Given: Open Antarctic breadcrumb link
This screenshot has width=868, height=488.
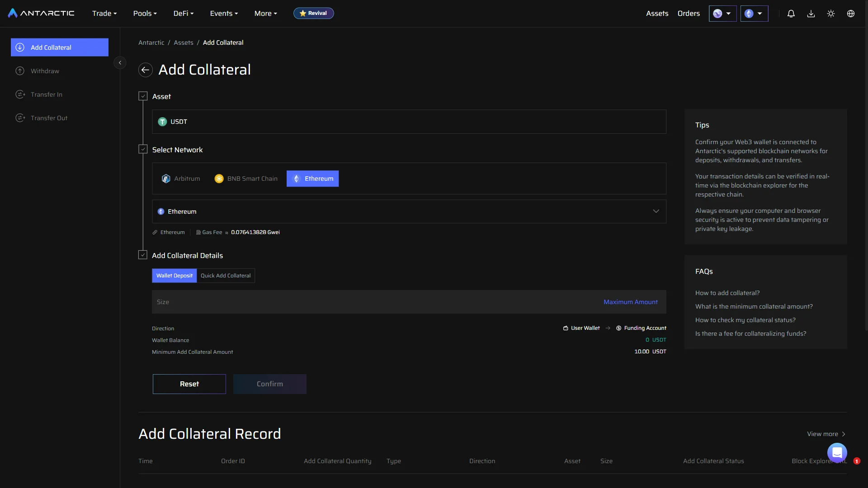Looking at the screenshot, I should (x=151, y=42).
